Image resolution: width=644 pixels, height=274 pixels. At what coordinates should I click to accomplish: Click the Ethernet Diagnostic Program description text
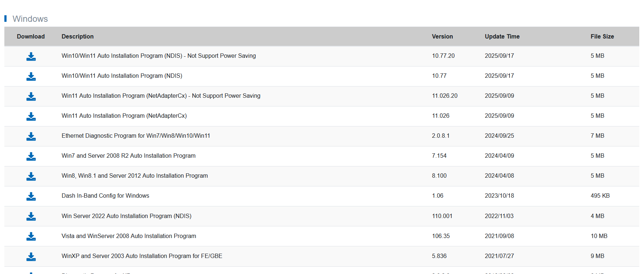(136, 136)
